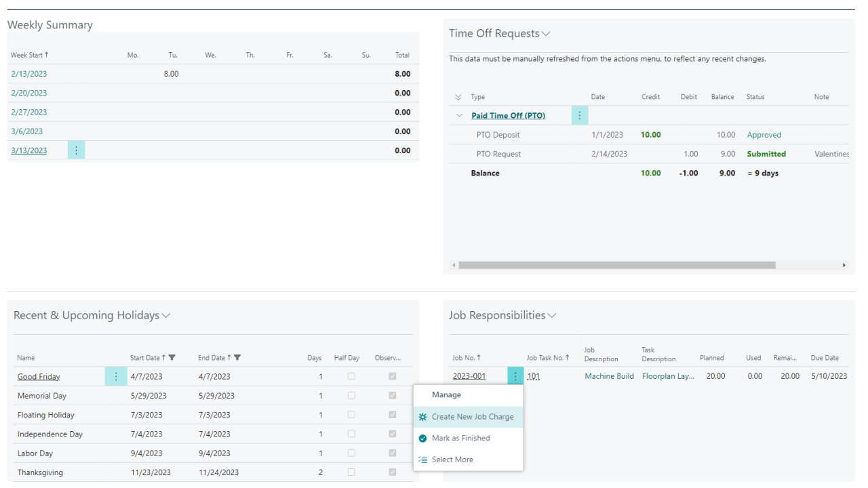
Task: Toggle Half Day checkbox for Memorial Day
Action: 351,395
